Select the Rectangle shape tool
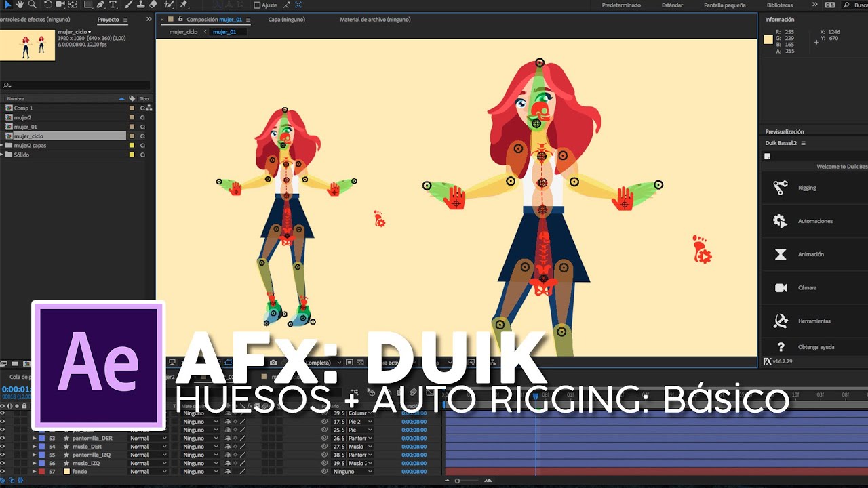The image size is (868, 488). (x=87, y=5)
